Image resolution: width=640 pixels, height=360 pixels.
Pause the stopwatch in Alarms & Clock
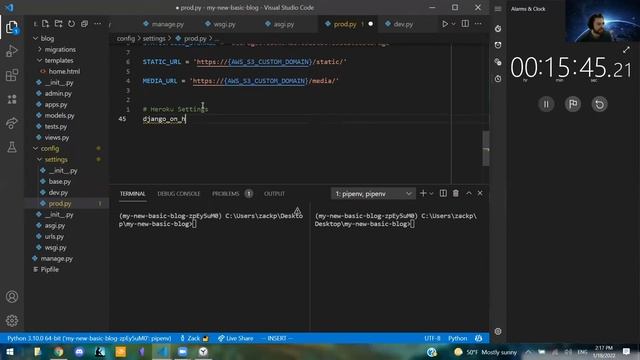click(546, 104)
